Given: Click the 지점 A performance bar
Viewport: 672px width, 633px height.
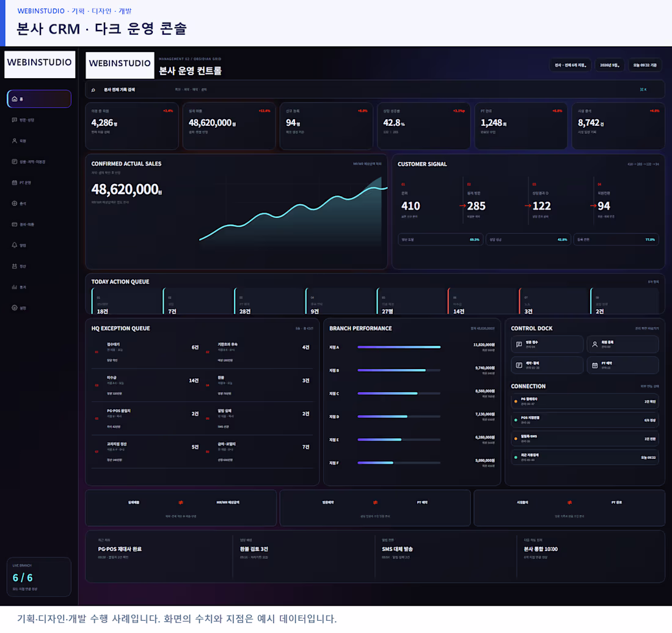Looking at the screenshot, I should (399, 347).
